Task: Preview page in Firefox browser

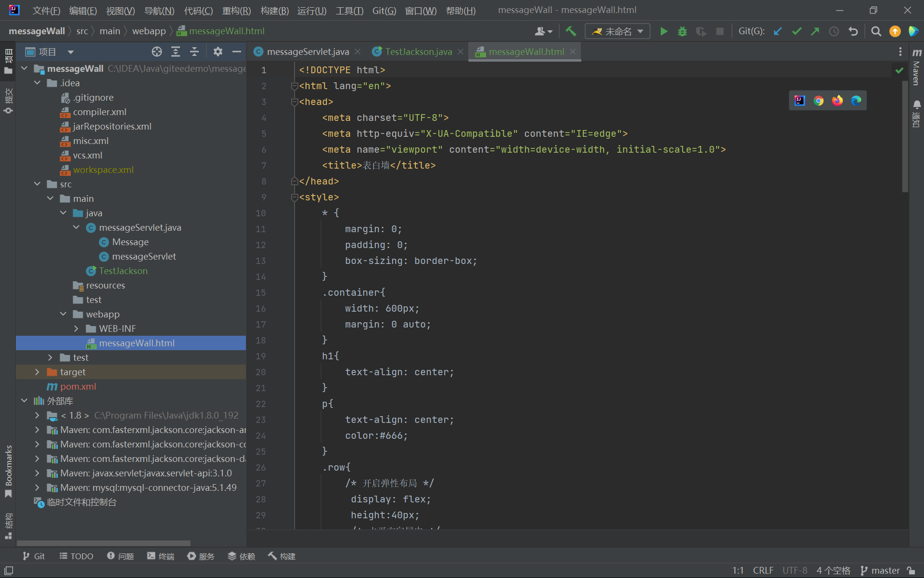Action: [837, 101]
